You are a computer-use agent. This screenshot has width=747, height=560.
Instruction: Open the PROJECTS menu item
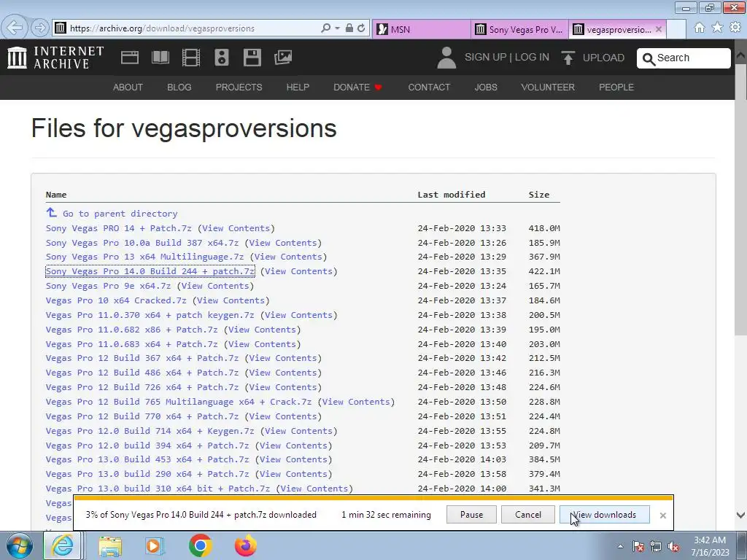coord(239,87)
